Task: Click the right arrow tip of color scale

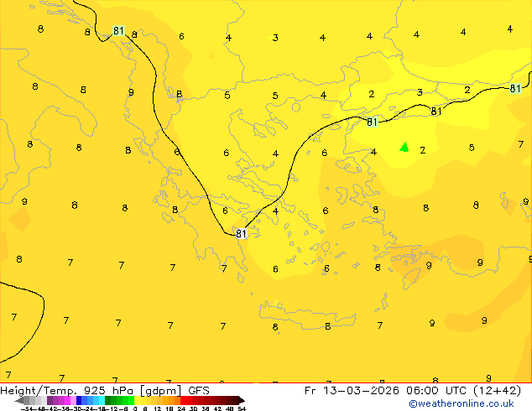Action: (242, 400)
